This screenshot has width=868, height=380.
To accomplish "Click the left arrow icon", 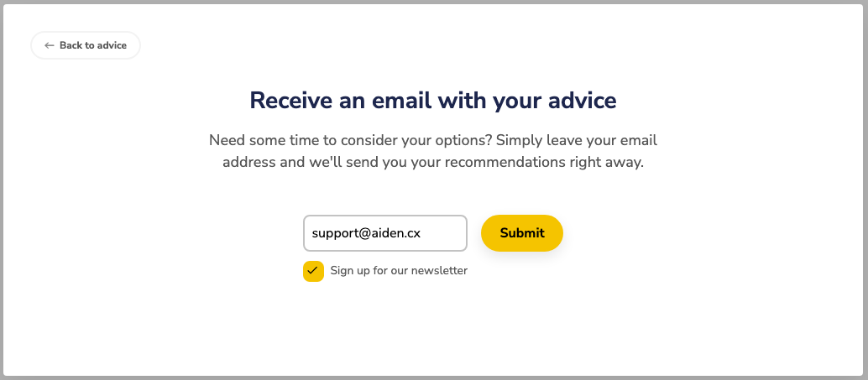I will tap(49, 45).
